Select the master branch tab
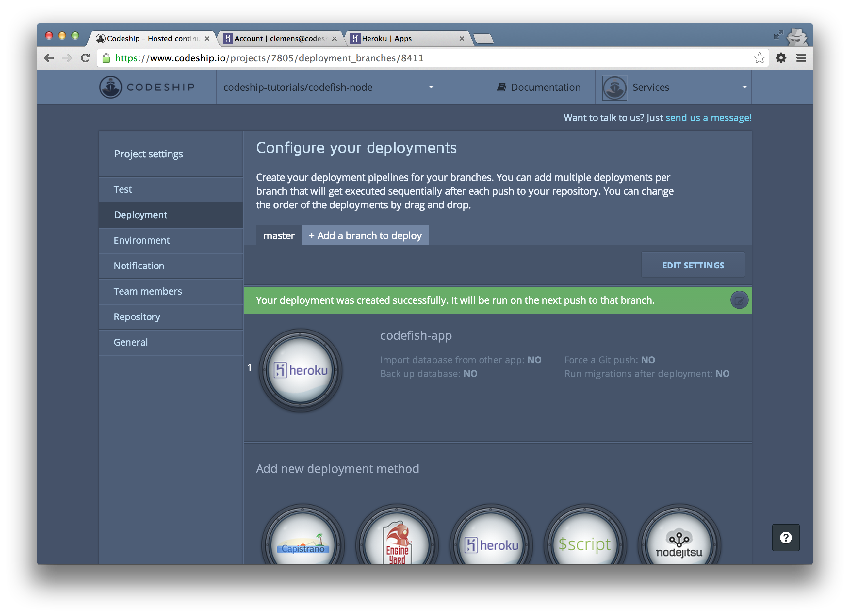 click(x=278, y=236)
